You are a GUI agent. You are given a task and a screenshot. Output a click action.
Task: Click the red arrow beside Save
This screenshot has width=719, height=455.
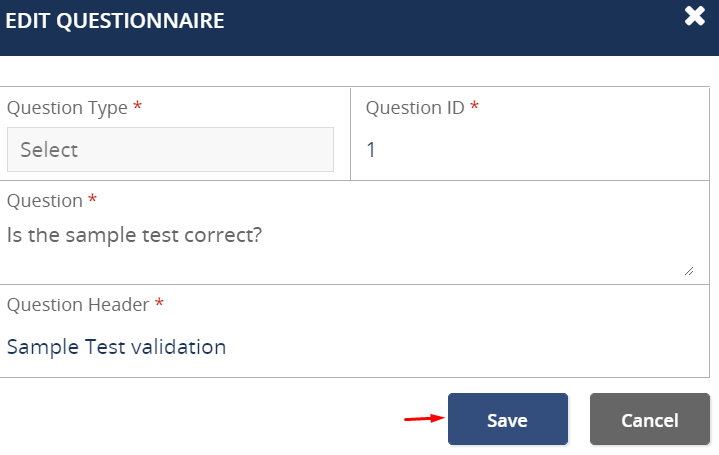coord(423,419)
